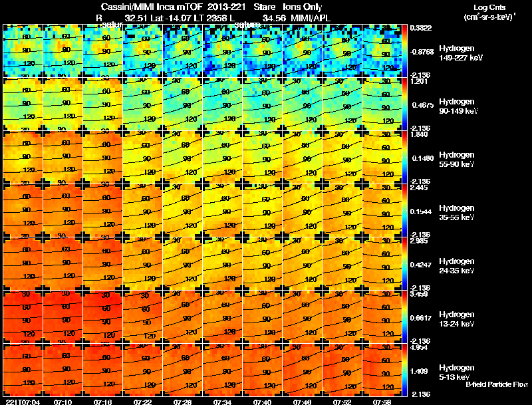Click the 'B-field Particle Flow' caption
The height and width of the screenshot is (405, 532).
497,384
